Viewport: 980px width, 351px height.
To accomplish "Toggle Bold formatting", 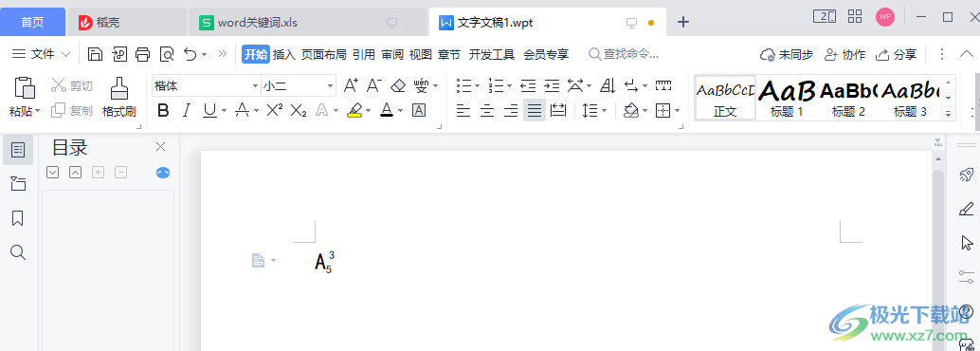I will [x=163, y=111].
